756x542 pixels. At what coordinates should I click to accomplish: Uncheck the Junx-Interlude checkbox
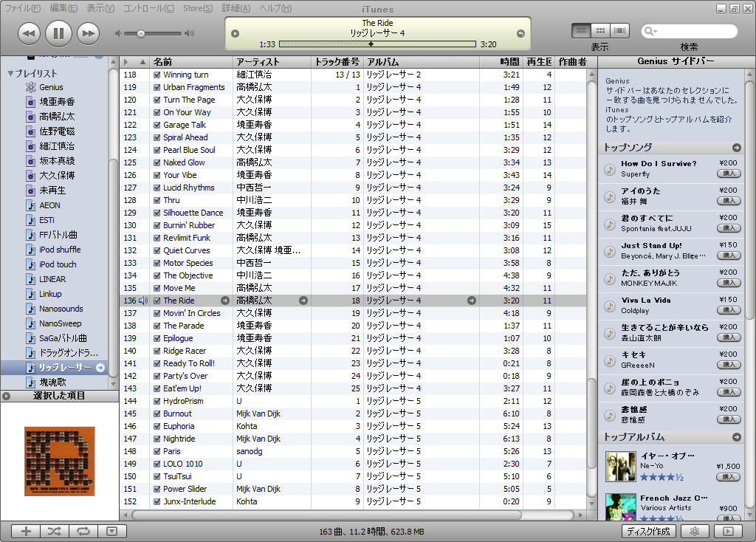[x=157, y=501]
